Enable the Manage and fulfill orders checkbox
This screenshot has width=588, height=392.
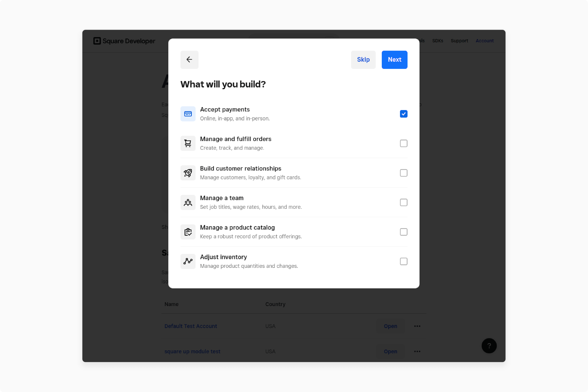[403, 143]
